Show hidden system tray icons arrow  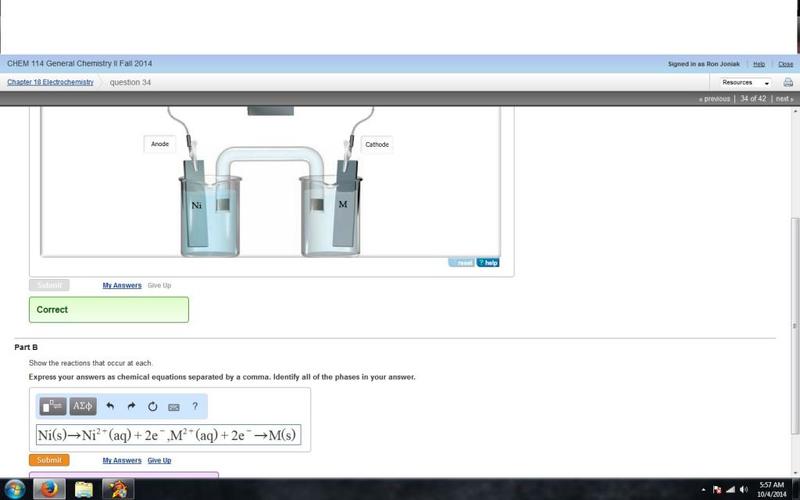click(704, 489)
